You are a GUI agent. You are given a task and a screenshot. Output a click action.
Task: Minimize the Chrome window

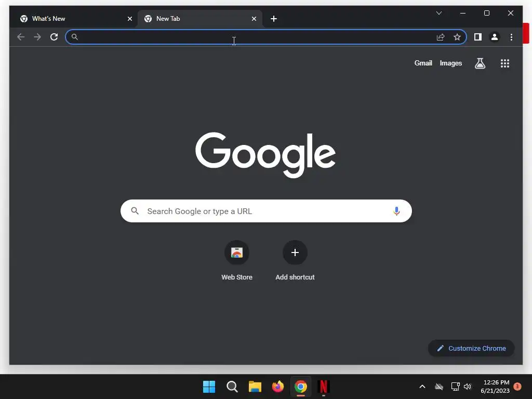click(x=463, y=13)
